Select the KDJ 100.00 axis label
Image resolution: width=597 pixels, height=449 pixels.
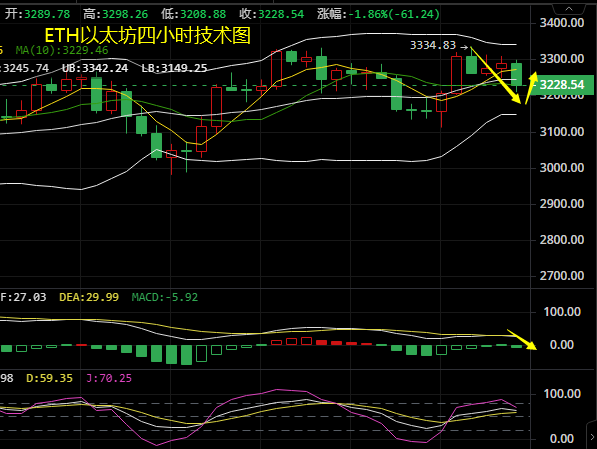(x=562, y=393)
